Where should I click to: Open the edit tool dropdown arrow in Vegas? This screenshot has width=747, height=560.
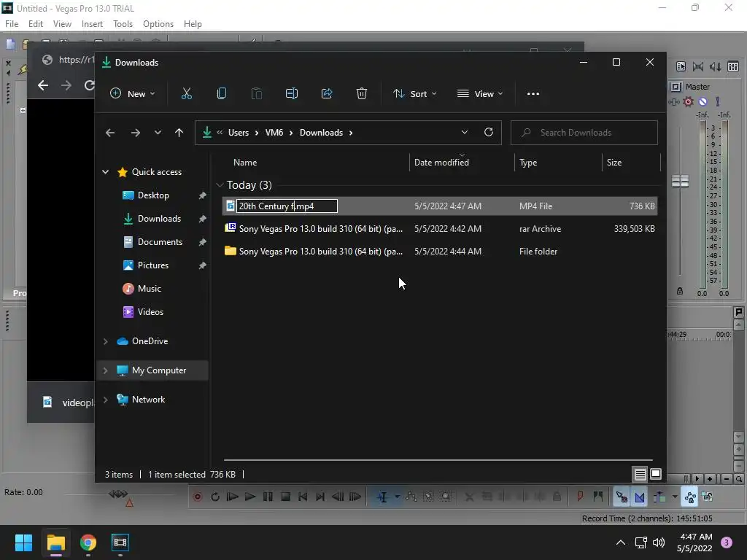tap(398, 497)
